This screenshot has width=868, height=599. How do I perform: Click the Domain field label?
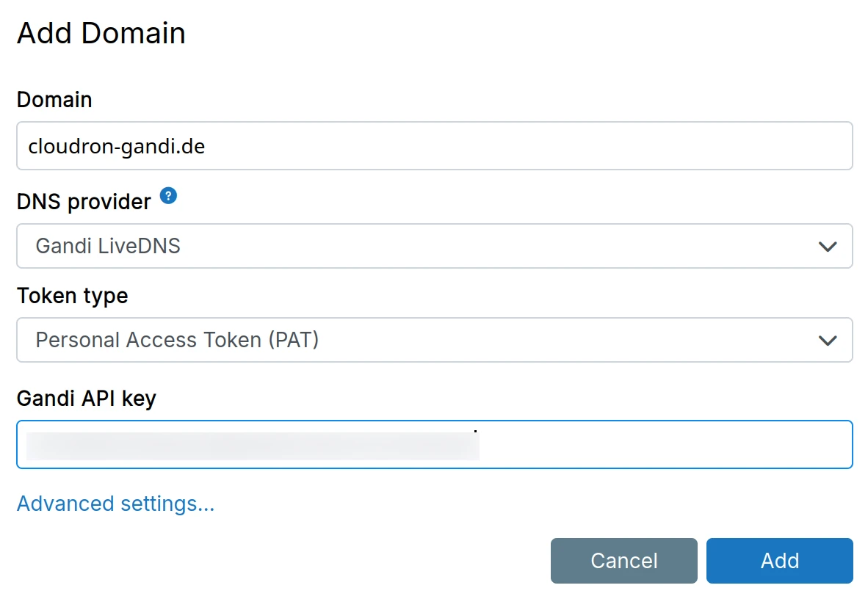coord(54,100)
